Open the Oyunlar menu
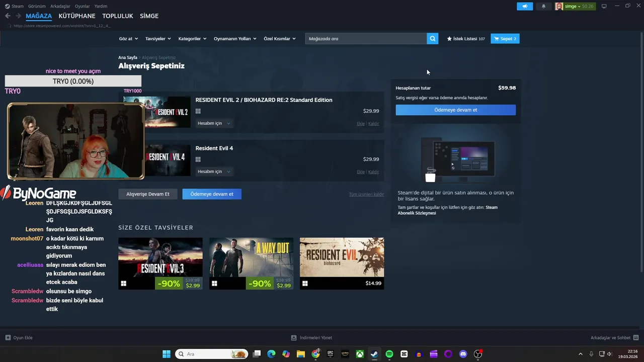644x362 pixels. (83, 7)
